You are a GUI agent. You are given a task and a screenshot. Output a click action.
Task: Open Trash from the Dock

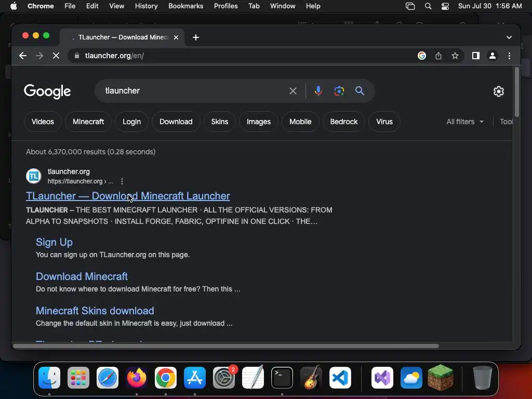[482, 378]
